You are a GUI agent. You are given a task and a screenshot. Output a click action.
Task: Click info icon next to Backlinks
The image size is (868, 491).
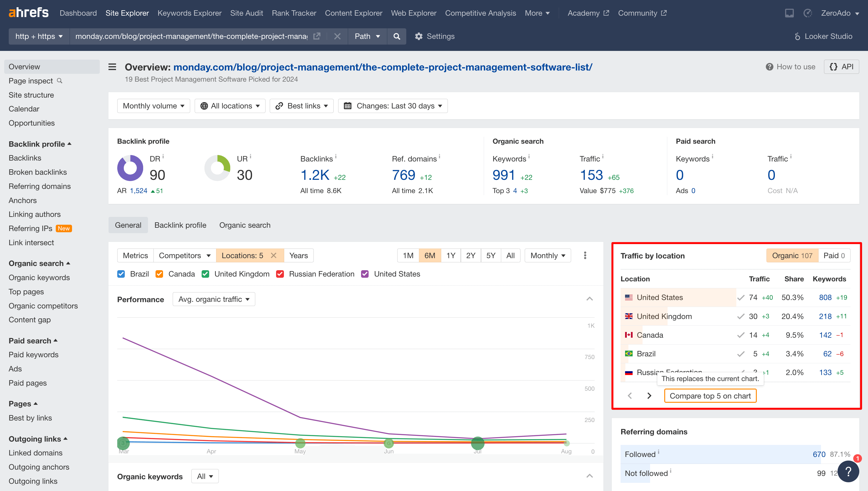[336, 156]
